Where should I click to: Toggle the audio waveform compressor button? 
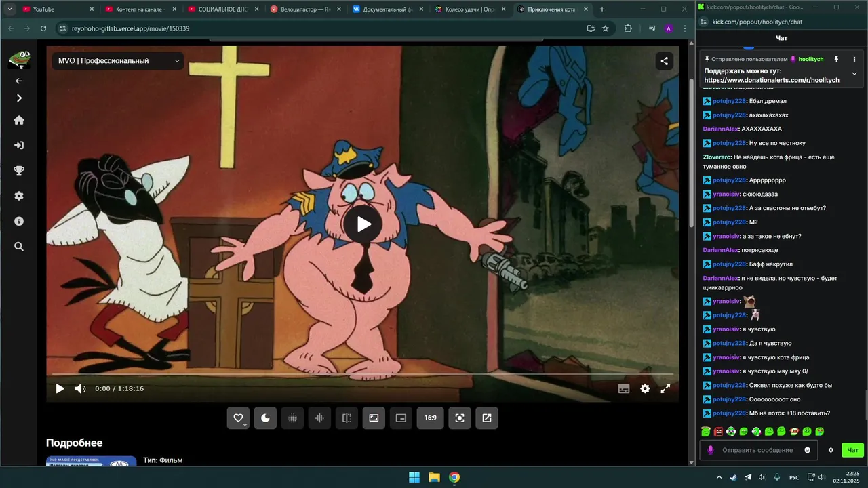tap(319, 418)
